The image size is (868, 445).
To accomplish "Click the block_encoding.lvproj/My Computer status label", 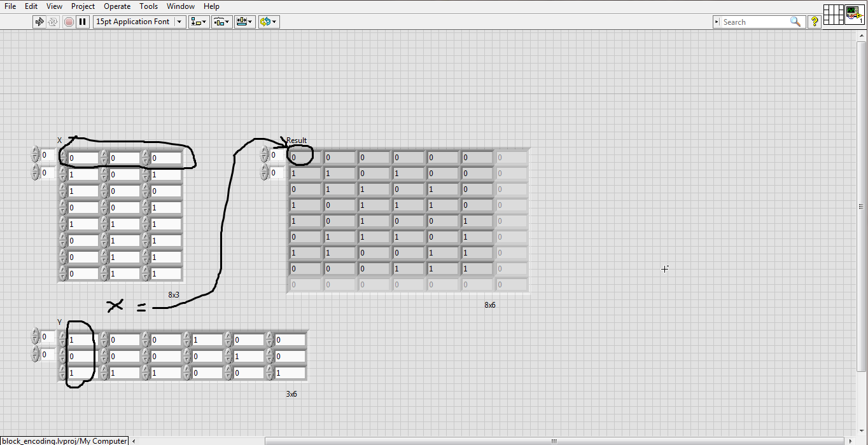I will (64, 441).
